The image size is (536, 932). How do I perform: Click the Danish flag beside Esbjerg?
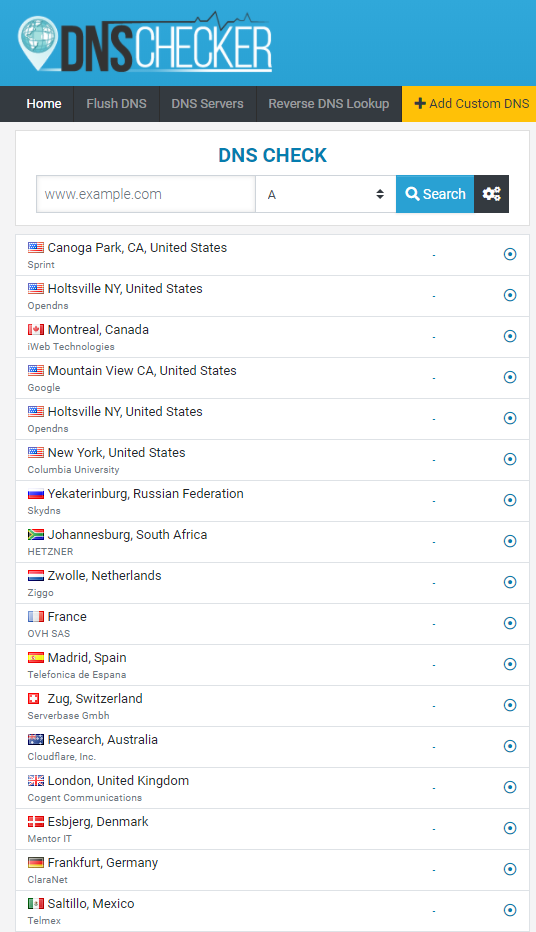[x=36, y=821]
